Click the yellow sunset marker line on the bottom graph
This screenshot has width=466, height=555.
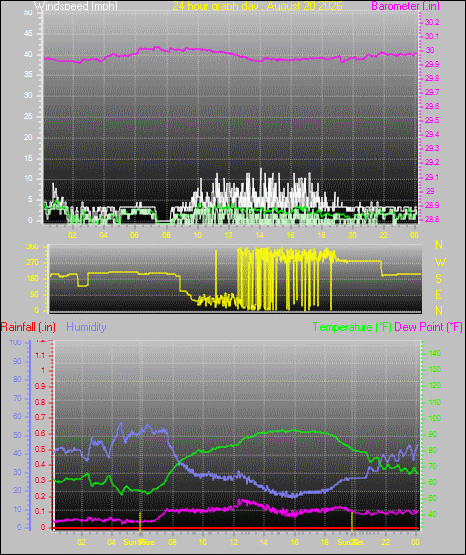pos(352,521)
